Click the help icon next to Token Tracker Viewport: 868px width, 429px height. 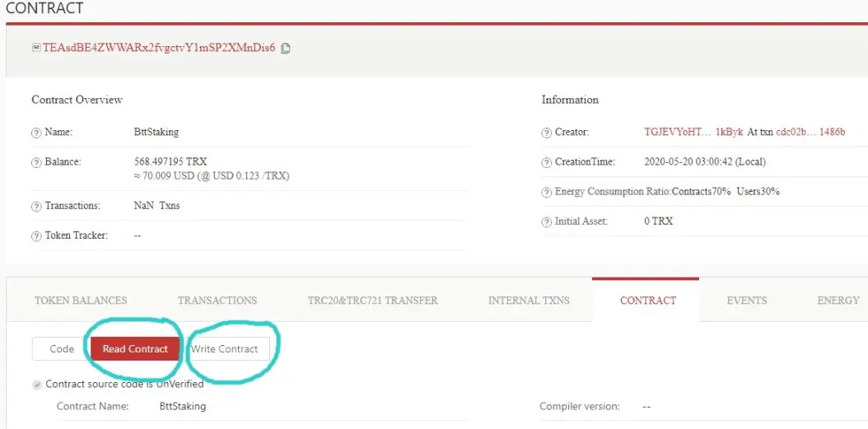pos(36,235)
